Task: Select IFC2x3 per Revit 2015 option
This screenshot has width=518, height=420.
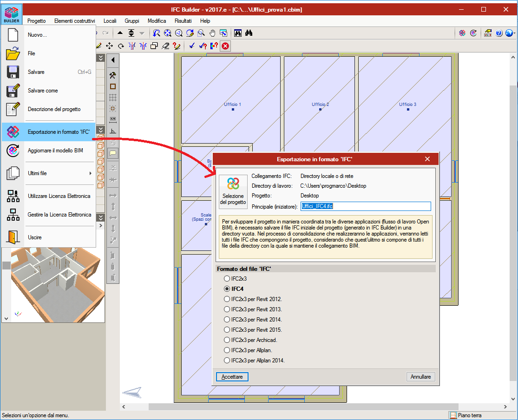Action: 227,330
